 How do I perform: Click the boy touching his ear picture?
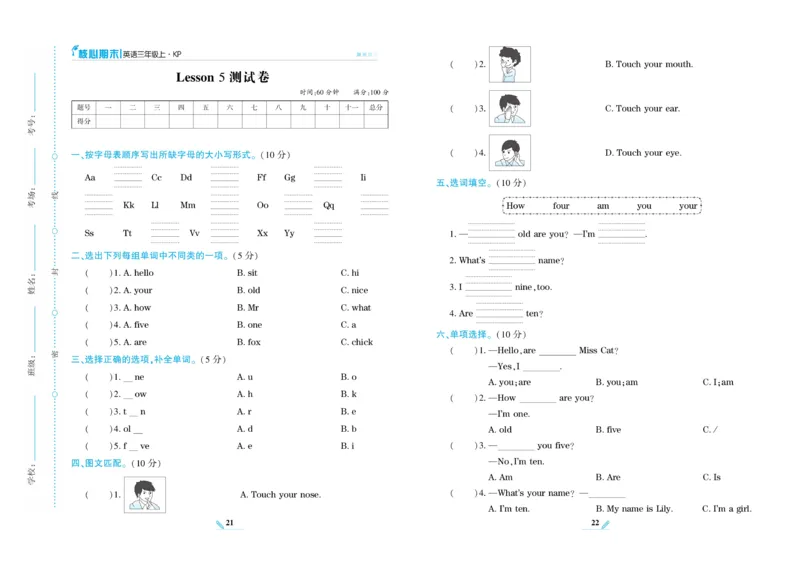pos(509,107)
